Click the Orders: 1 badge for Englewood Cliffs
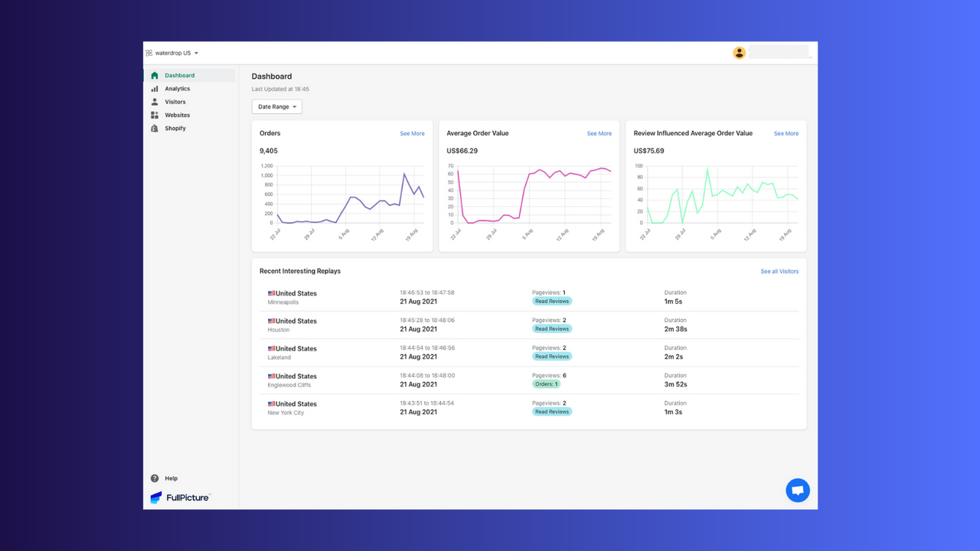980x551 pixels. [546, 383]
